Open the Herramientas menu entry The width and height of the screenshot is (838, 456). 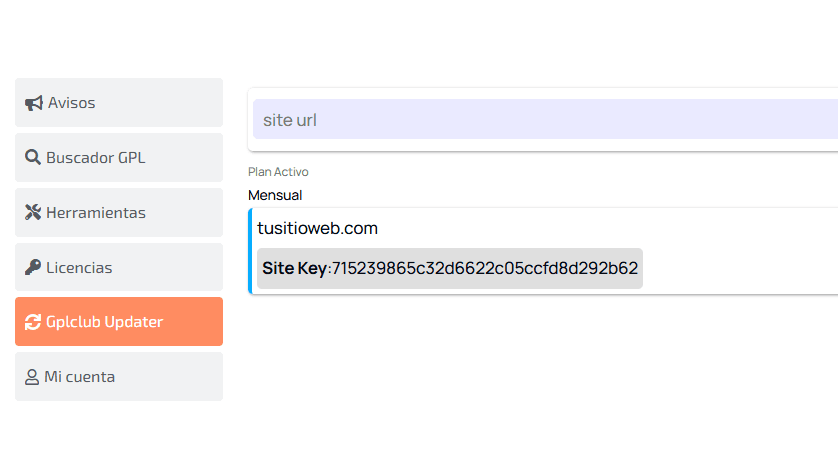coord(118,213)
